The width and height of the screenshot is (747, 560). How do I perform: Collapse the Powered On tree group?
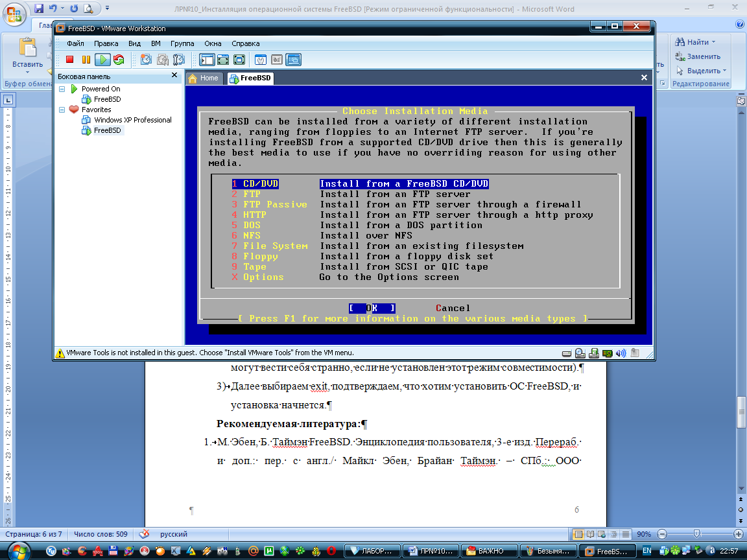coord(62,89)
